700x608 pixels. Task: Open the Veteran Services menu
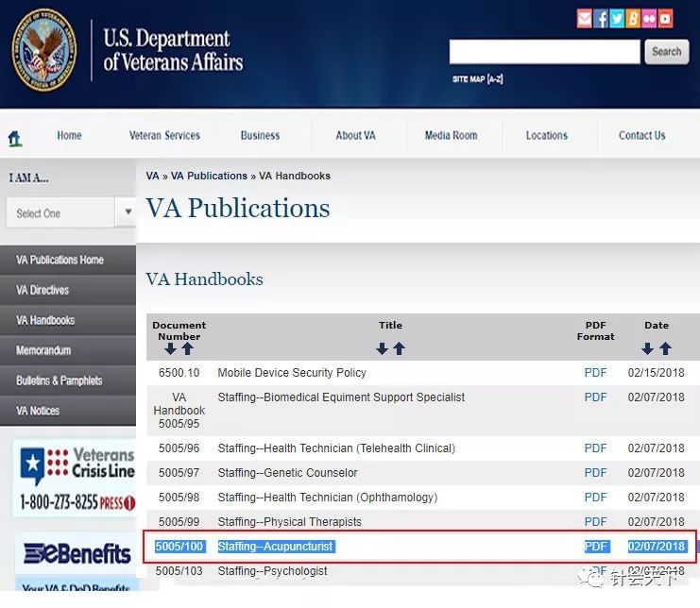pos(164,135)
